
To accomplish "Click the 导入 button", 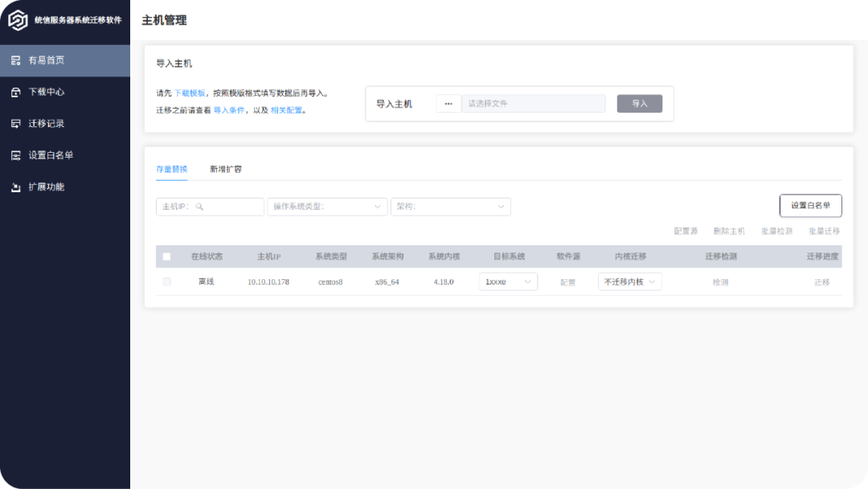I will tap(640, 104).
